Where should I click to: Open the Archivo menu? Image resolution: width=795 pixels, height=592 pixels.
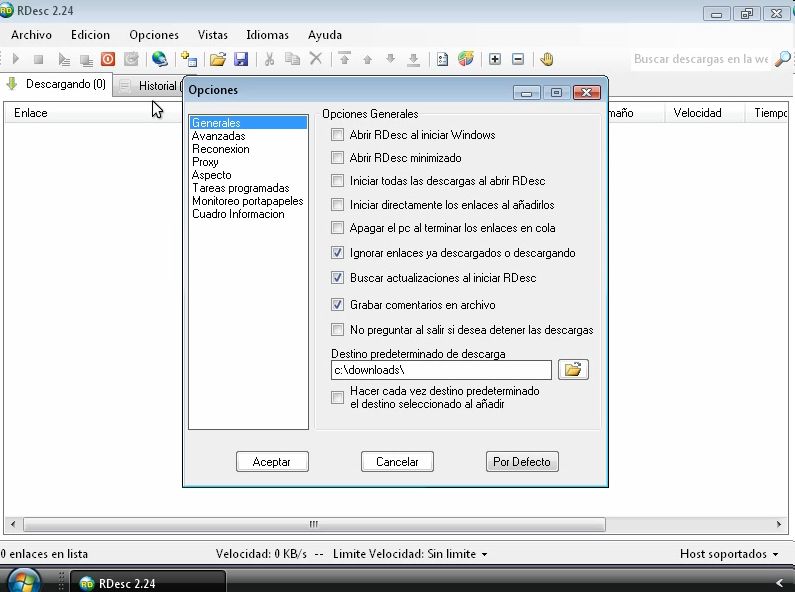click(31, 35)
